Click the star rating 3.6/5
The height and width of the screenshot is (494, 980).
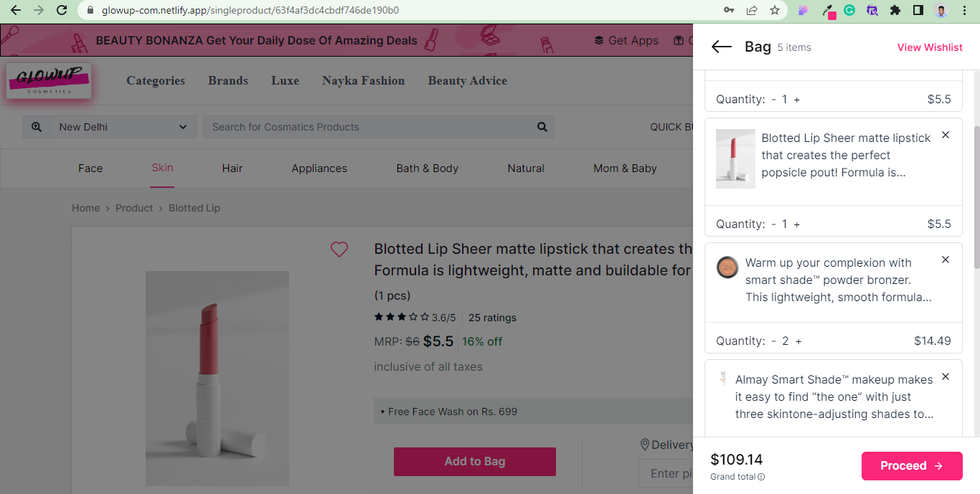coord(415,318)
